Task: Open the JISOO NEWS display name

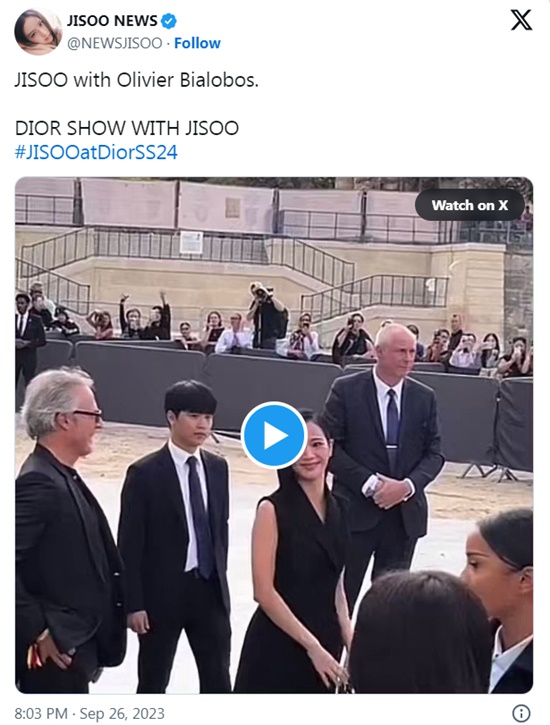Action: point(112,21)
